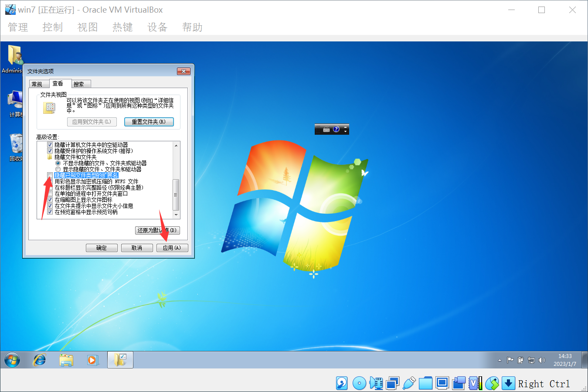This screenshot has height=392, width=588.
Task: Click the 取消 button
Action: coord(137,248)
